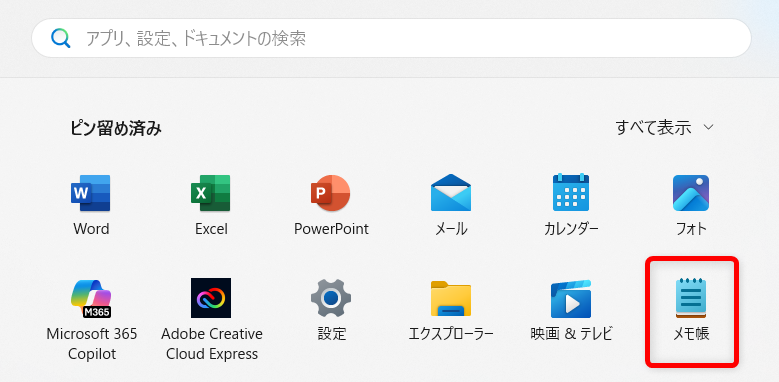Open the Word app icon
The width and height of the screenshot is (779, 382).
pyautogui.click(x=91, y=193)
